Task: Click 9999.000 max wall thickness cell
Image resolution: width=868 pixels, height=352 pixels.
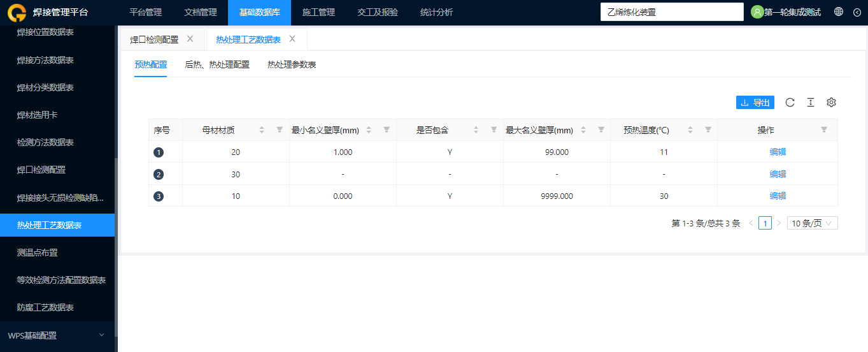Action: click(557, 196)
